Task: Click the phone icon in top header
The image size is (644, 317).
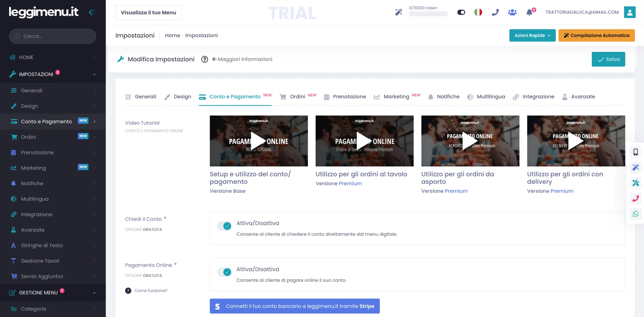Action: 495,12
